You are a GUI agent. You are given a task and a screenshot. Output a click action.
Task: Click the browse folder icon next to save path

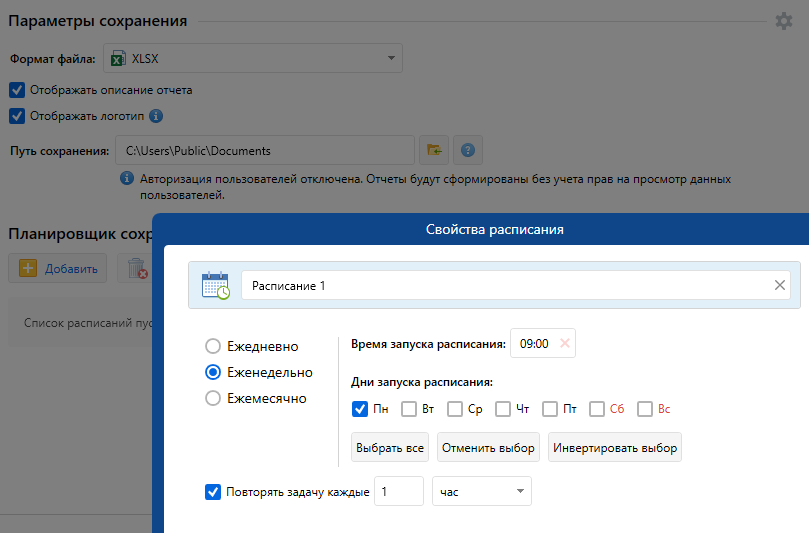coord(434,150)
